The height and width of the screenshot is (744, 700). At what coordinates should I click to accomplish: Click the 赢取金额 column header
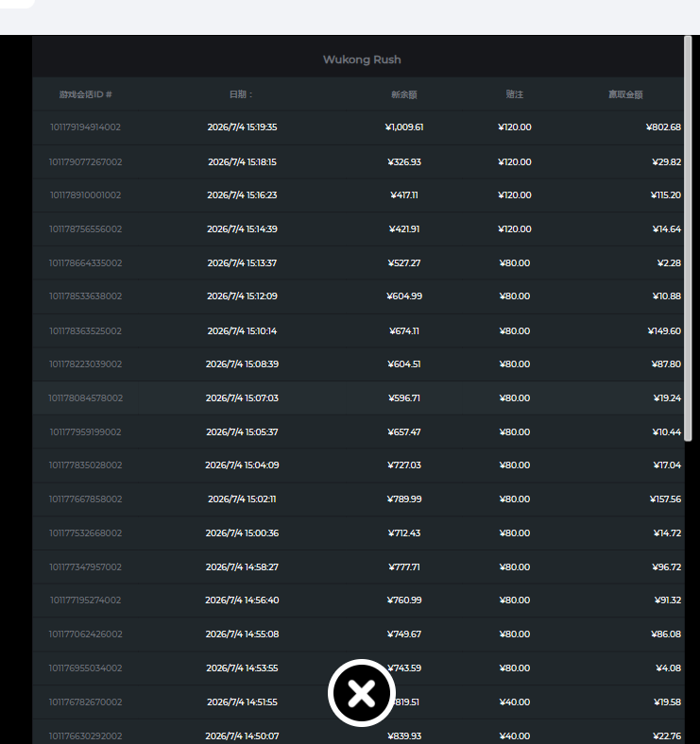coord(625,94)
